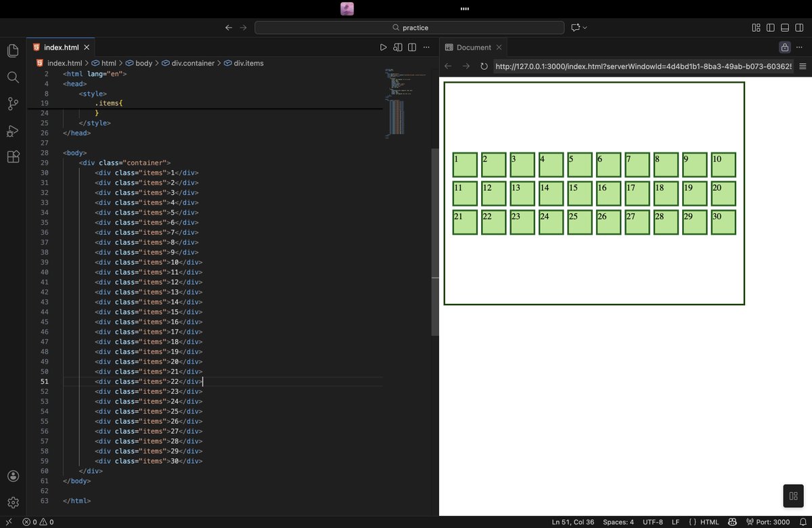
Task: Select the Document preview tab
Action: click(x=473, y=47)
